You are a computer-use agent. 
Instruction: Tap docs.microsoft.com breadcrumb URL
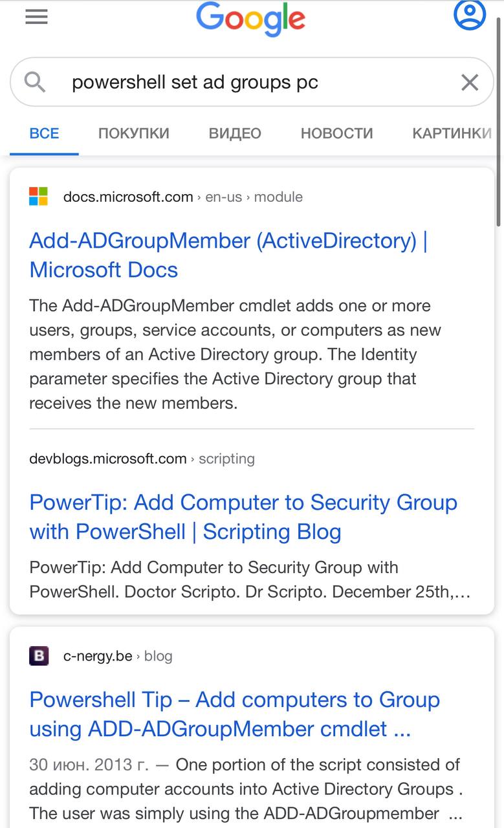(183, 197)
